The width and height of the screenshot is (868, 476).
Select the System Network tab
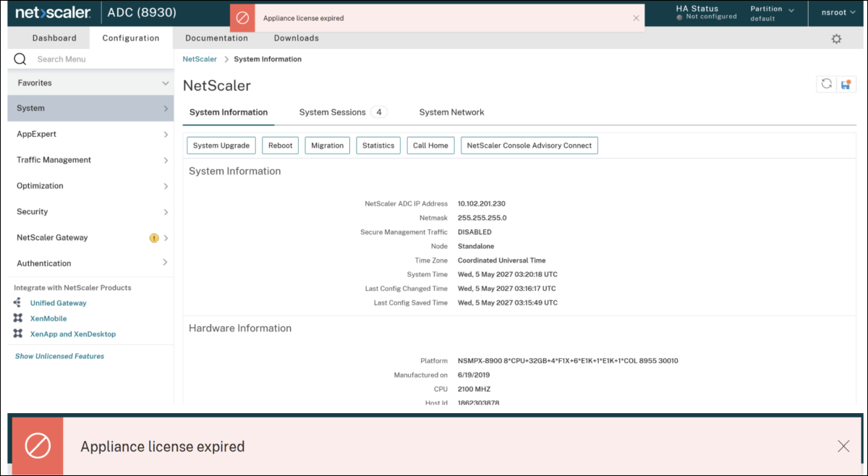tap(451, 112)
